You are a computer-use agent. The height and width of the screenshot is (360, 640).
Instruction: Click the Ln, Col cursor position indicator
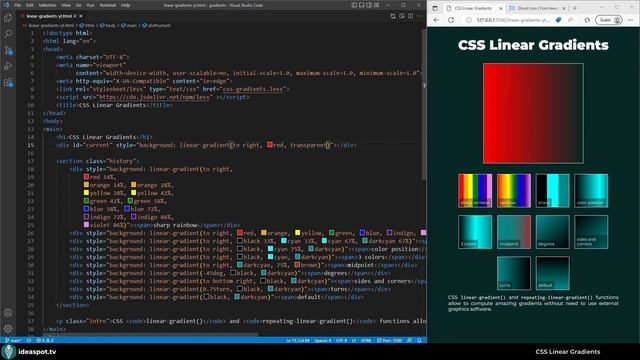click(298, 340)
